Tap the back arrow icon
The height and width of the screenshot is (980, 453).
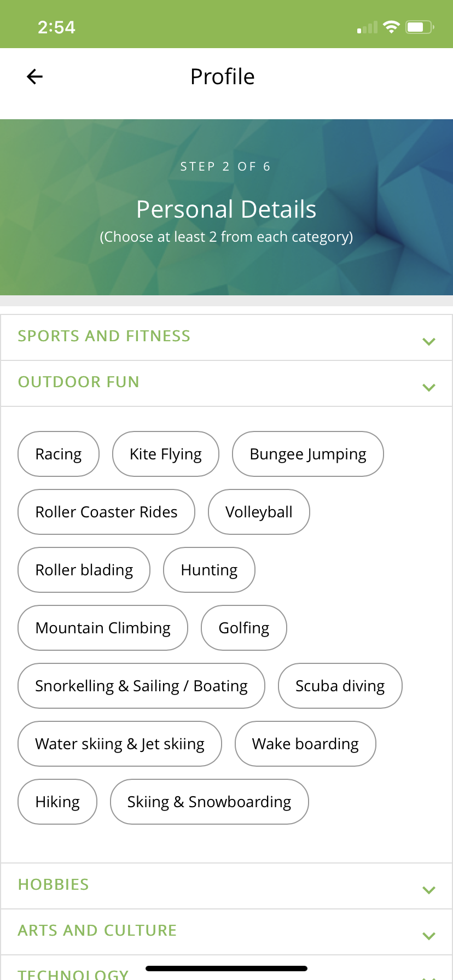[34, 77]
